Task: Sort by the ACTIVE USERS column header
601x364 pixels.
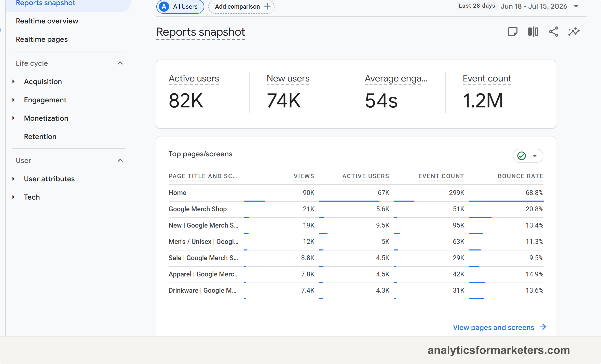Action: pos(366,176)
